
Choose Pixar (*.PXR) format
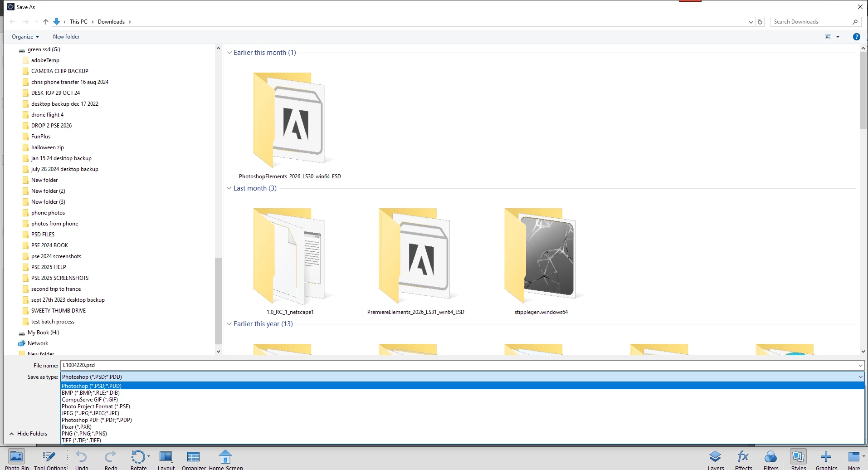click(x=463, y=427)
